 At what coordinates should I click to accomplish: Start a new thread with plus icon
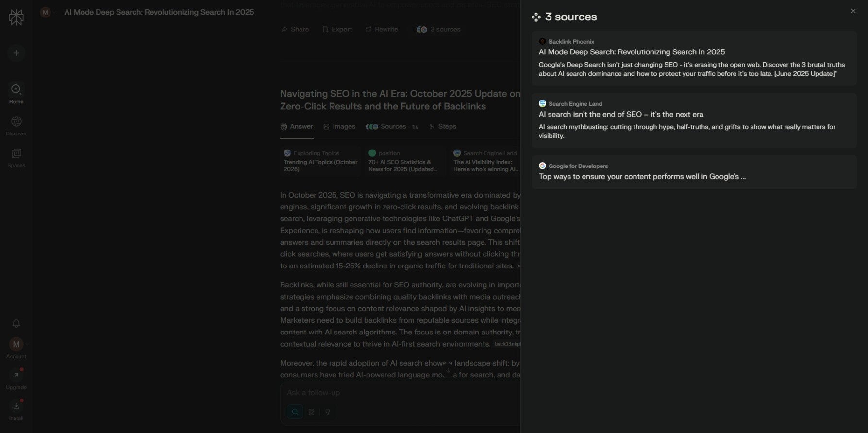point(16,53)
